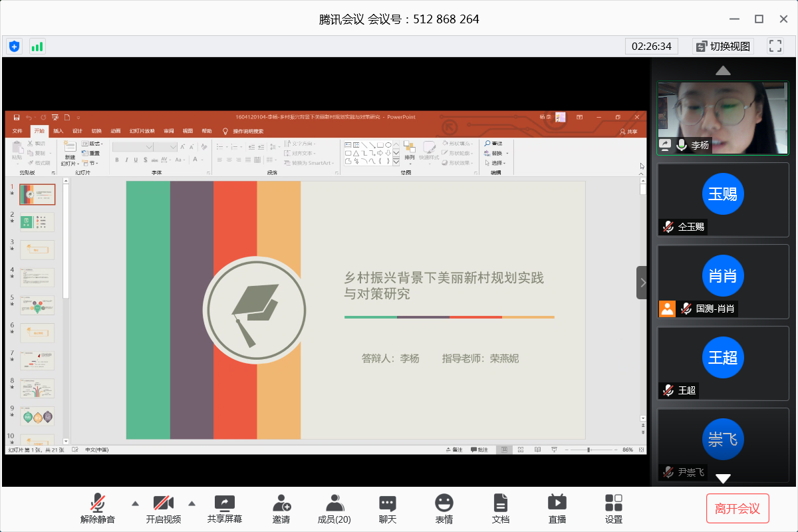The image size is (798, 532).
Task: Toggle fullscreen mode for the meeting
Action: coord(775,46)
